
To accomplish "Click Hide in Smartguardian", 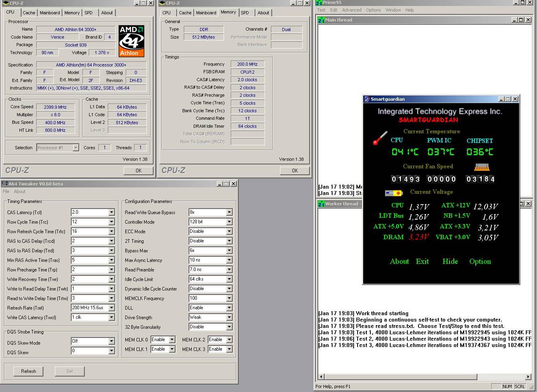I will 450,261.
